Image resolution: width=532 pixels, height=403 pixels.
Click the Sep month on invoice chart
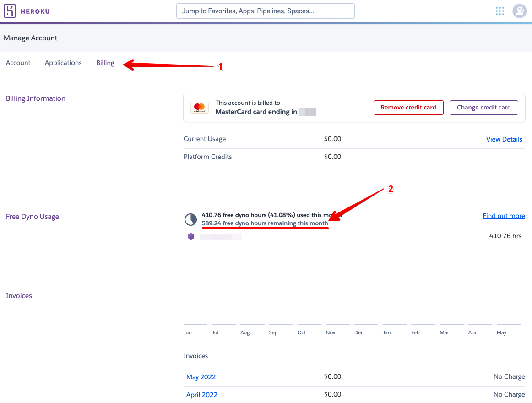tap(273, 333)
